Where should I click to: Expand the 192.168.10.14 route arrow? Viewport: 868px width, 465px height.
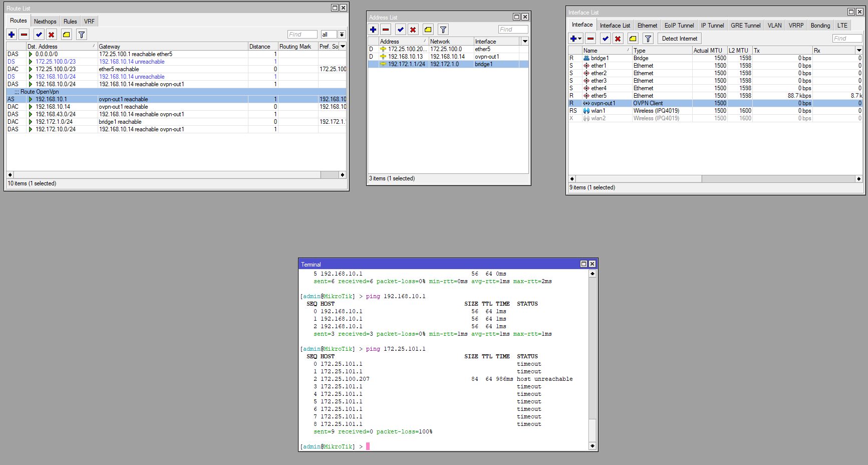point(31,107)
